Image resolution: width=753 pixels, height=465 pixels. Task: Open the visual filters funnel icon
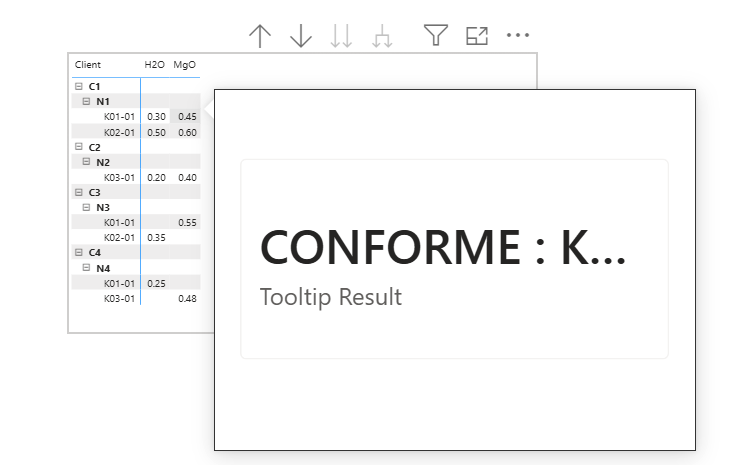(436, 36)
